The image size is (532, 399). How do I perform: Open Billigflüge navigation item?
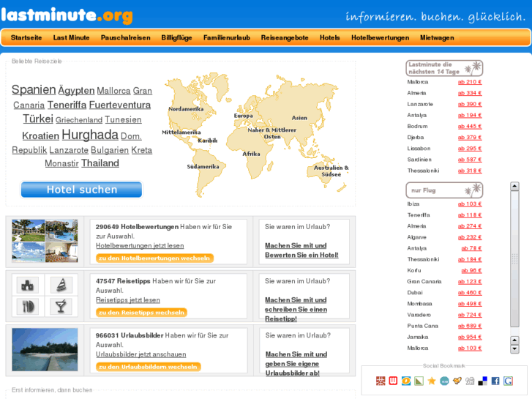(176, 37)
